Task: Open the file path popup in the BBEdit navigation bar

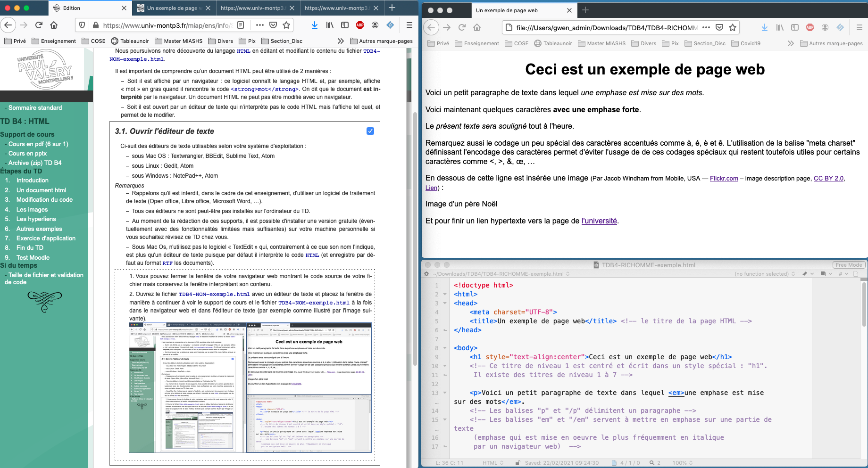Action: pos(501,274)
